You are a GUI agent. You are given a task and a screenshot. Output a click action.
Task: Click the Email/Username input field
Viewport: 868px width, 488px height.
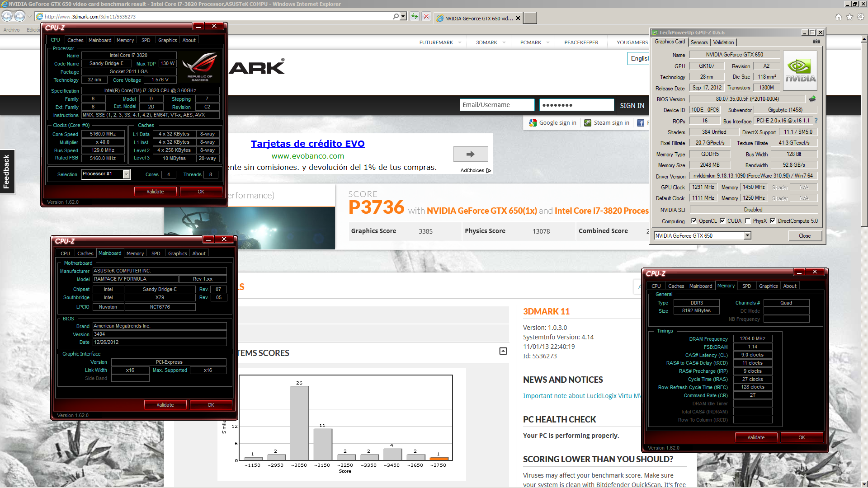(x=497, y=105)
